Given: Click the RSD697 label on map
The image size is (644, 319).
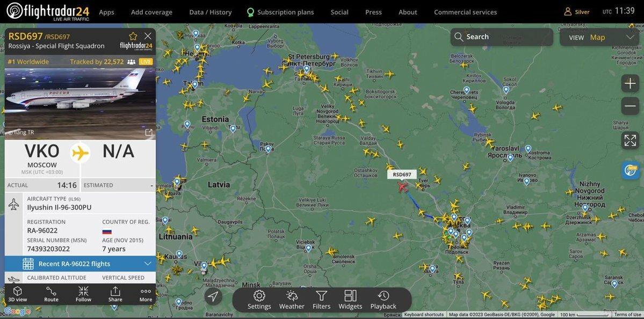Looking at the screenshot, I should pos(402,175).
